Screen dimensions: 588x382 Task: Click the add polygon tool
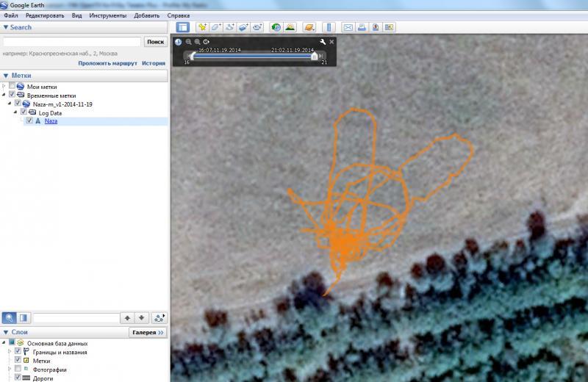(x=216, y=27)
